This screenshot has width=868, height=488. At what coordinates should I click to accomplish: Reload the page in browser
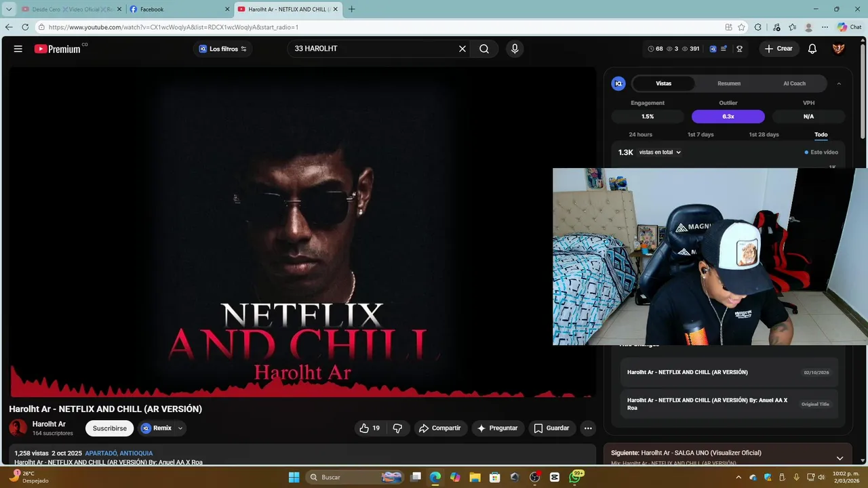25,27
